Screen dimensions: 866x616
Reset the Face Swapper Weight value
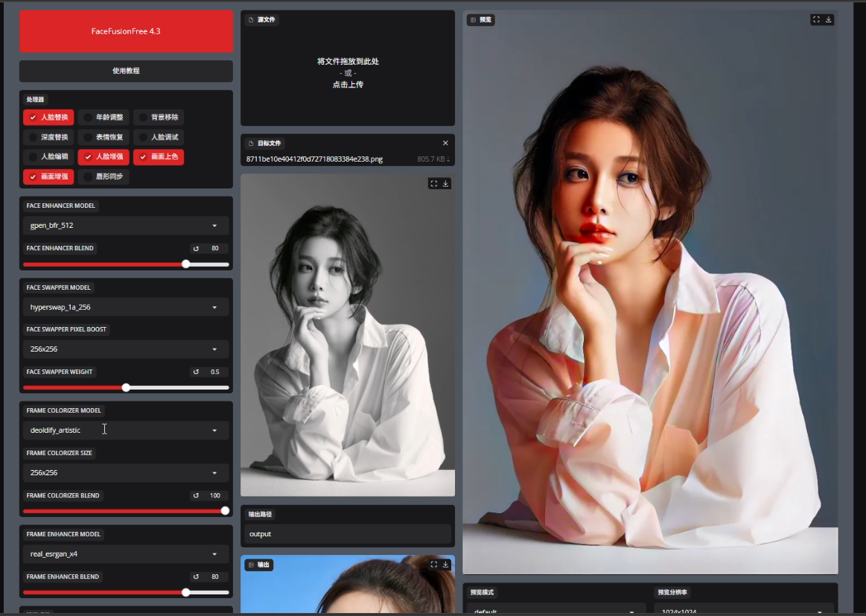point(197,372)
